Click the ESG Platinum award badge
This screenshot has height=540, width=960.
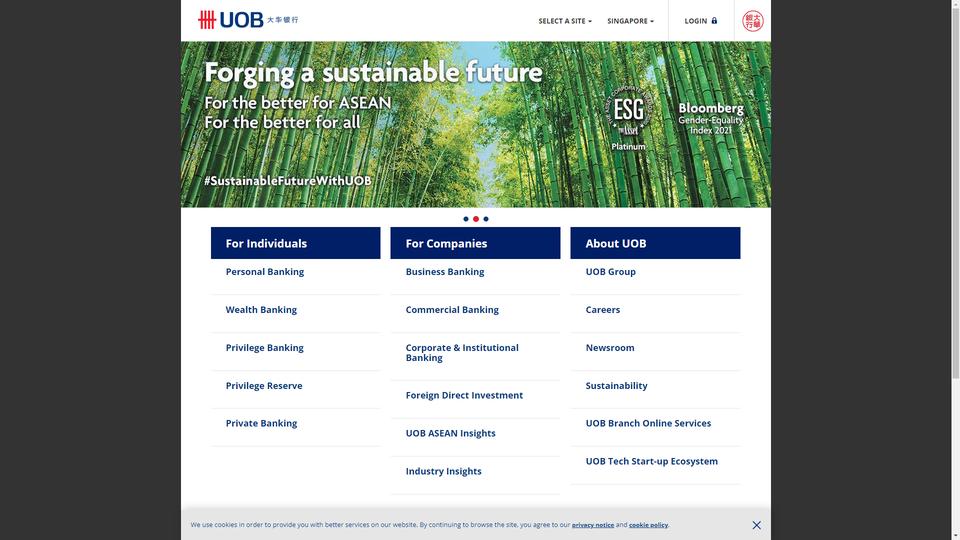coord(628,118)
